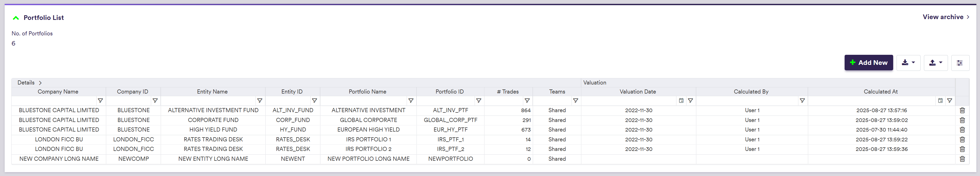Expand the Details column group
980x176 pixels.
(40, 83)
